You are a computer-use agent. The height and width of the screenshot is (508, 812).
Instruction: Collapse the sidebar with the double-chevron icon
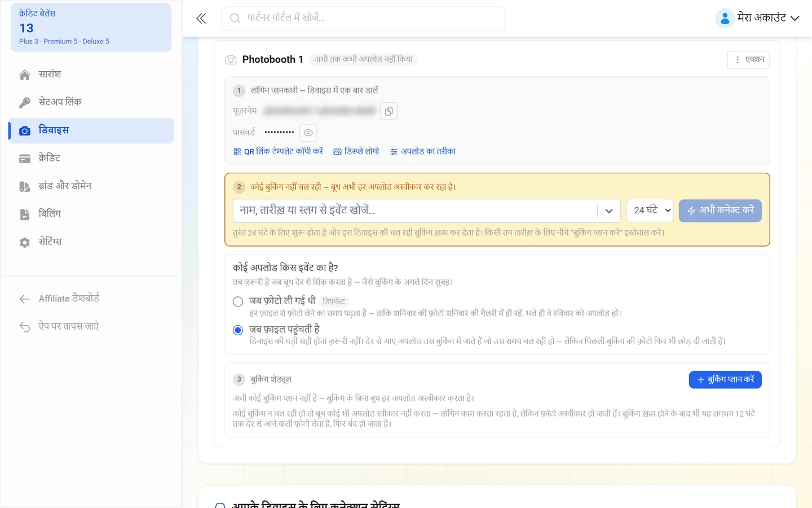201,19
